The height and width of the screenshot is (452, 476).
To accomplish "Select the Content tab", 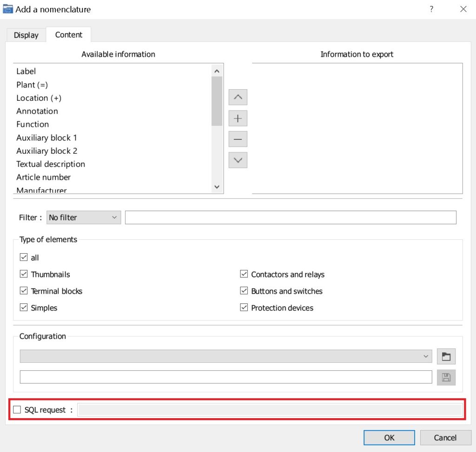I will pyautogui.click(x=68, y=35).
